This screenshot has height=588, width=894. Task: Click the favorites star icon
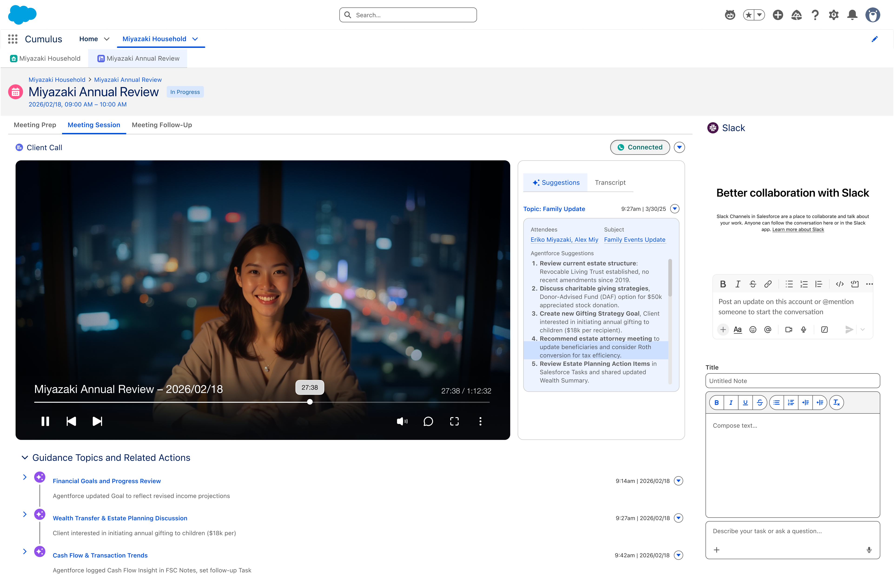pos(749,15)
